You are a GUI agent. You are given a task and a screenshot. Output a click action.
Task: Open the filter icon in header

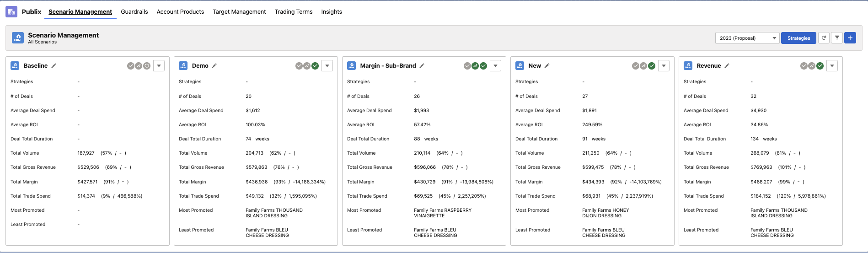tap(837, 38)
